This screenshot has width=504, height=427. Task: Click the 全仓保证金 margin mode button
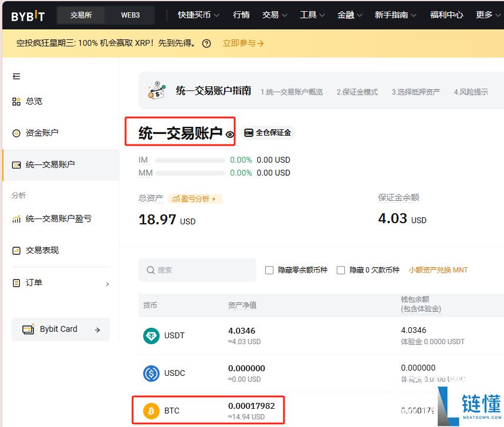268,133
